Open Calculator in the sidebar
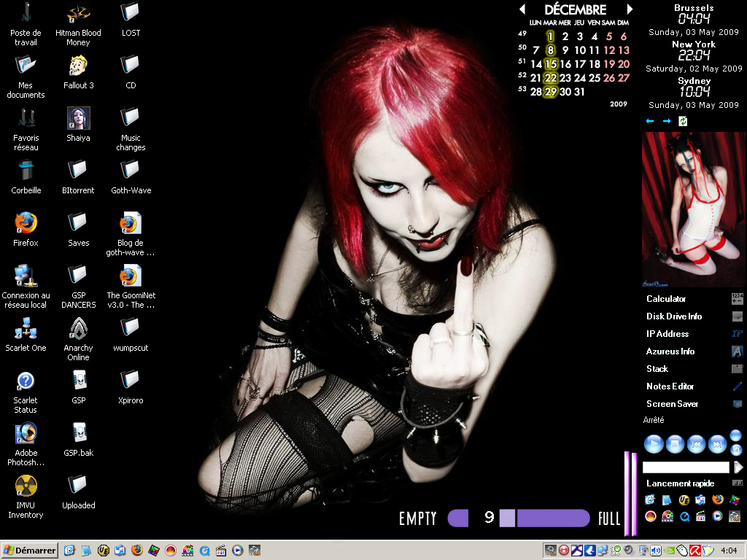This screenshot has height=560, width=747. tap(666, 299)
